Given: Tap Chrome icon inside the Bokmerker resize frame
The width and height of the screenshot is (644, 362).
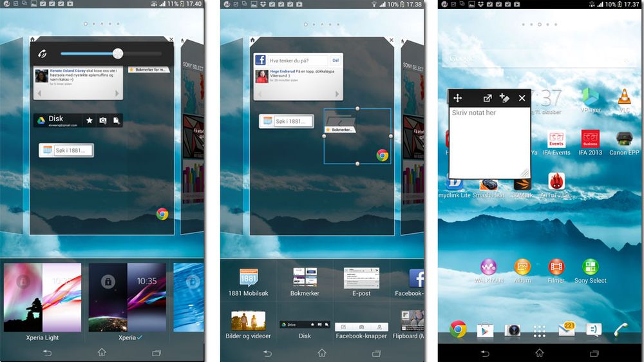Looking at the screenshot, I should click(x=383, y=155).
